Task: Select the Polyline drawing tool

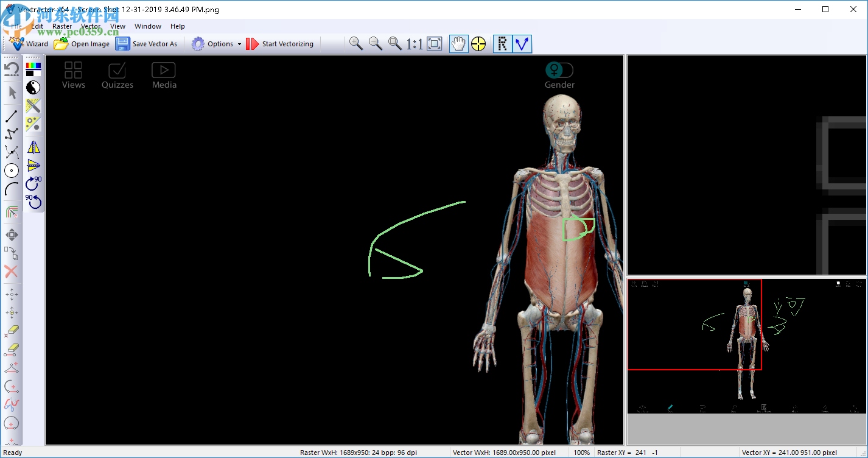Action: click(x=12, y=134)
